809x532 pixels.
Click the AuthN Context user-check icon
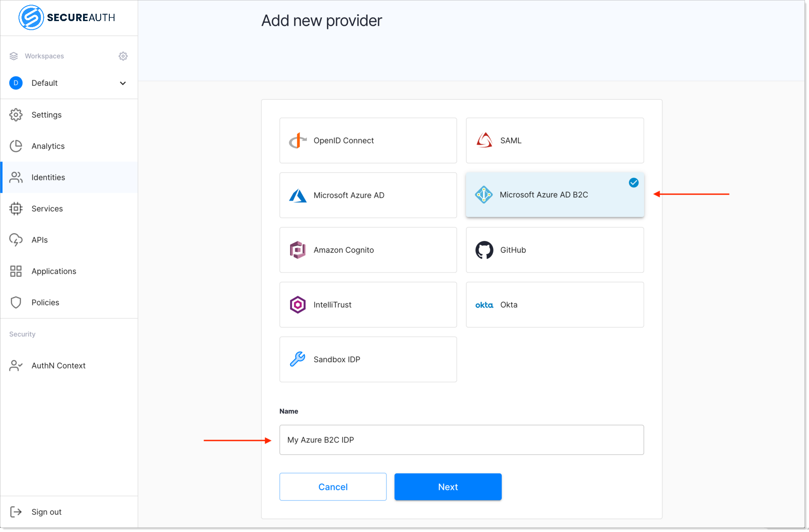[16, 365]
